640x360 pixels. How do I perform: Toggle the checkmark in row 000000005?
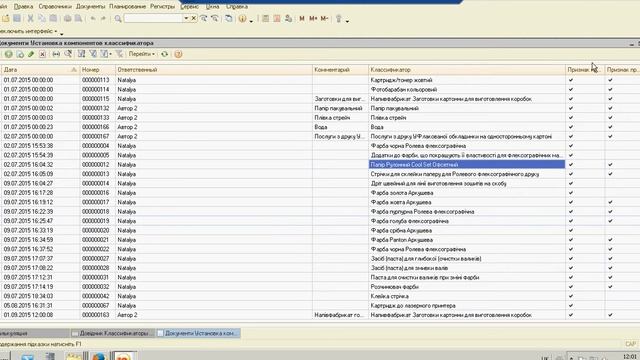(x=571, y=155)
